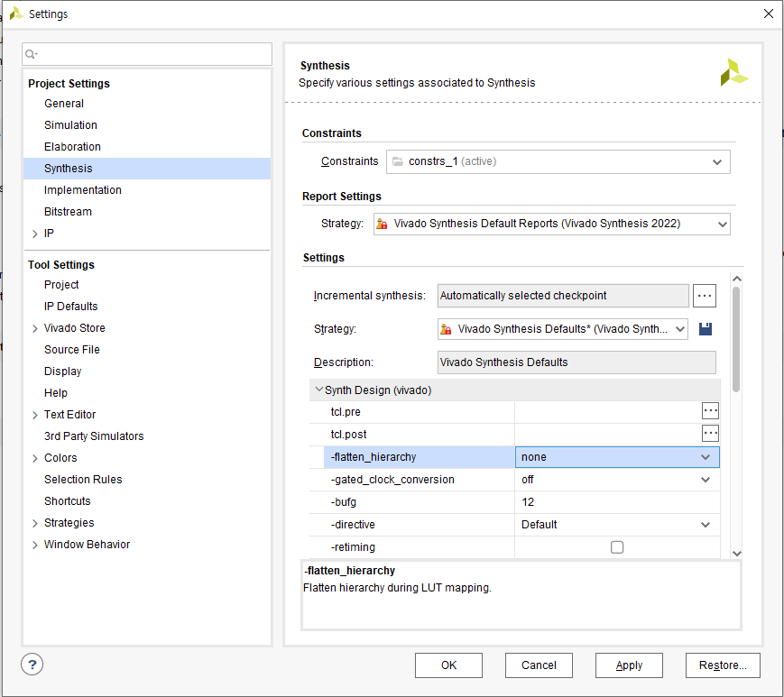Expand the Window Behavior node
Screen dimensions: 784x697
35,545
